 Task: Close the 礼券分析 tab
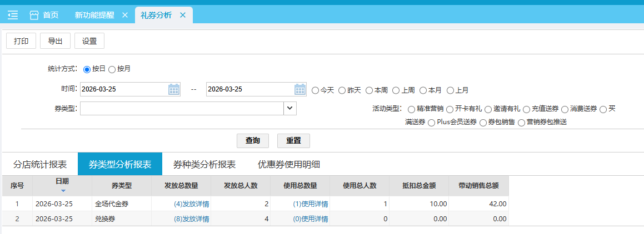click(182, 15)
